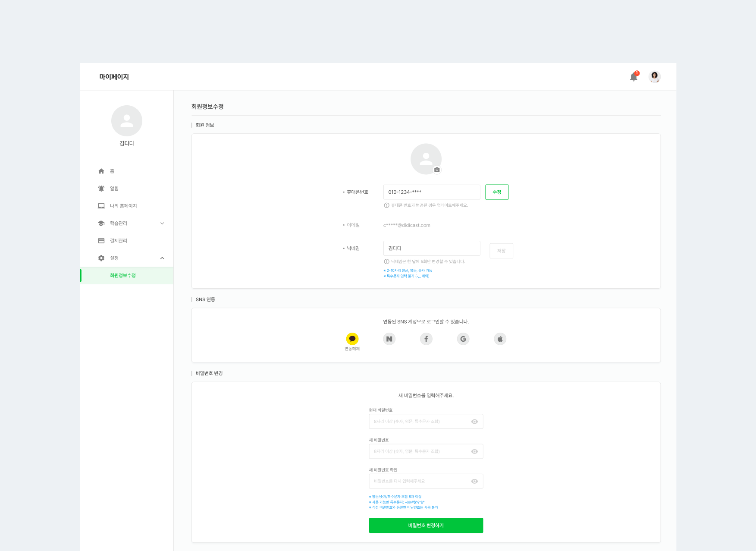Collapse the 설정 sidebar section
The image size is (756, 551).
pyautogui.click(x=162, y=258)
